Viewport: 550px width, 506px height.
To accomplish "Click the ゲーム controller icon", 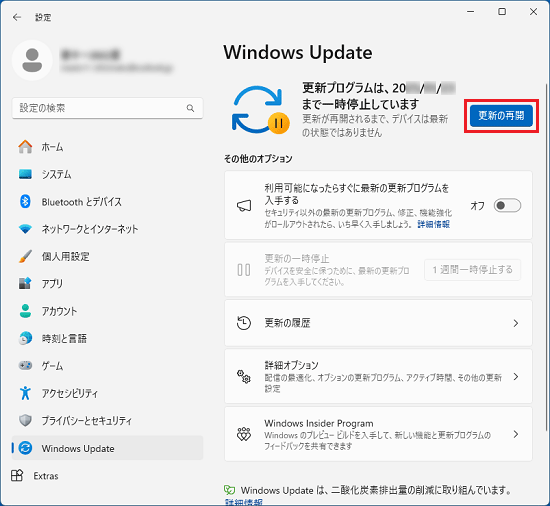I will point(25,365).
